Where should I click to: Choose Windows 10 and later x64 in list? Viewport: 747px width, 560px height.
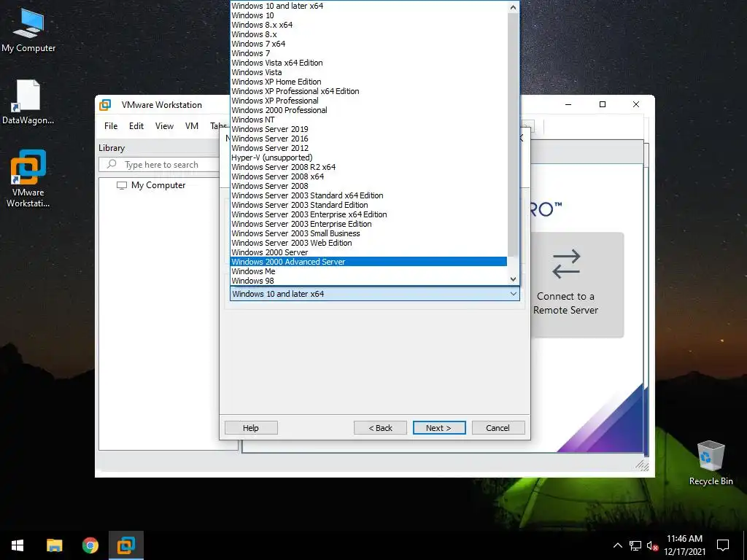(x=368, y=6)
